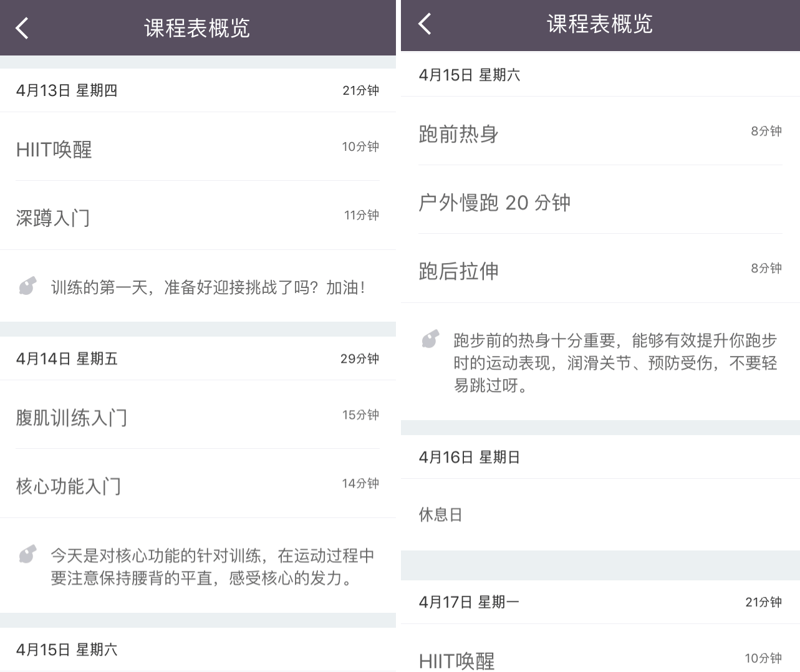Screen dimensions: 800x672
Task: Select the 4月15日 星期六 header on right screen
Action: click(x=600, y=75)
